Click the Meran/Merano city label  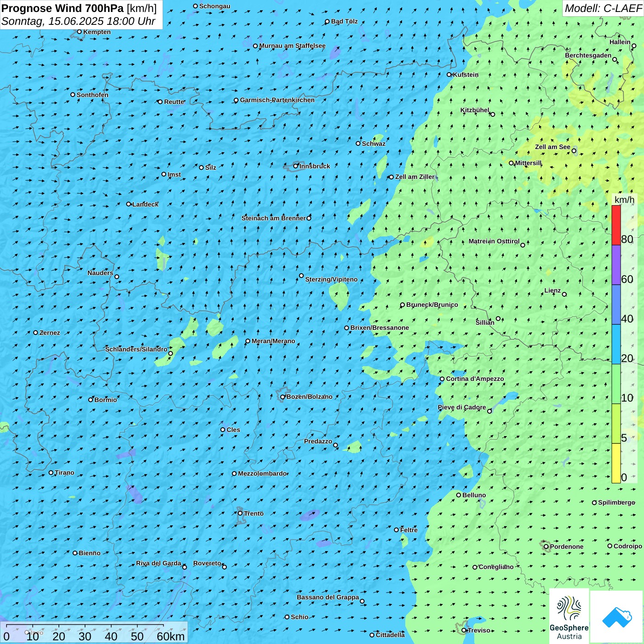[273, 341]
